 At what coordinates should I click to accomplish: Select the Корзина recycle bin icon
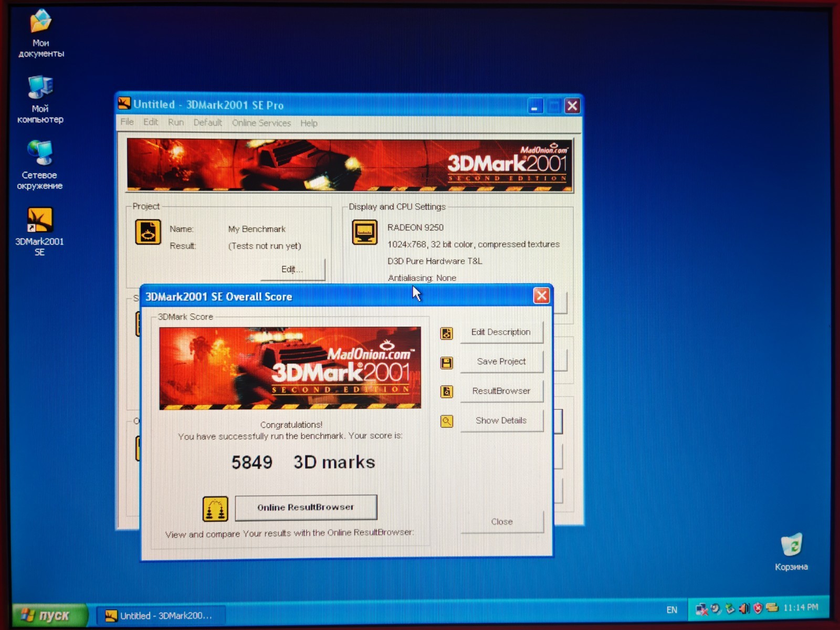(791, 551)
